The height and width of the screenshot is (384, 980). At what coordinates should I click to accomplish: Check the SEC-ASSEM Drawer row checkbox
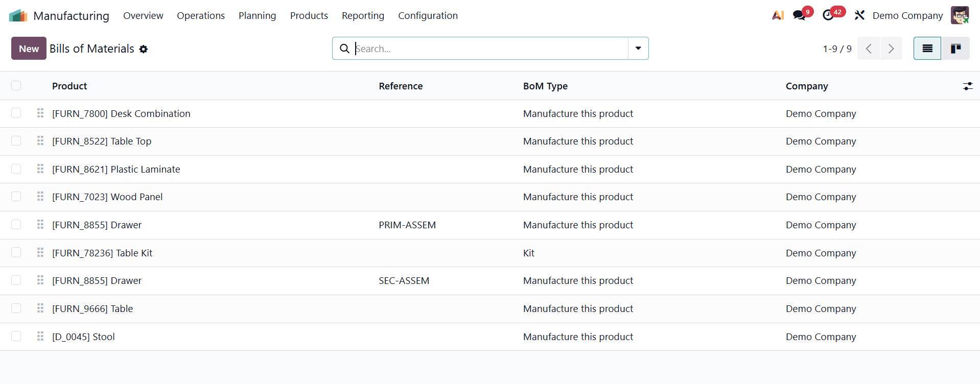(16, 280)
